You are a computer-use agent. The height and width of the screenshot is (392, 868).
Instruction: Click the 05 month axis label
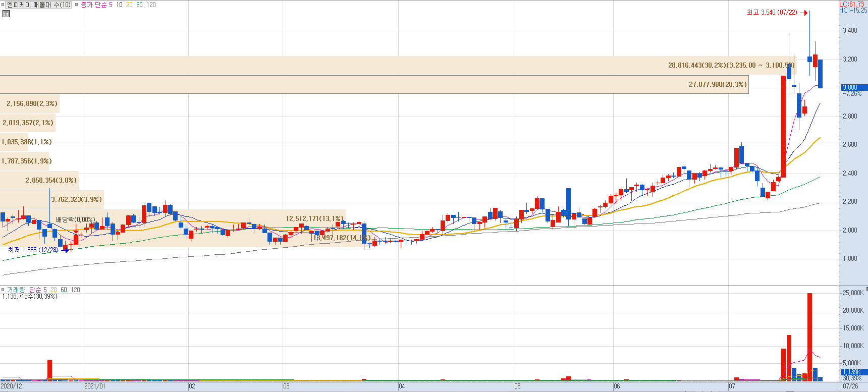[517, 386]
